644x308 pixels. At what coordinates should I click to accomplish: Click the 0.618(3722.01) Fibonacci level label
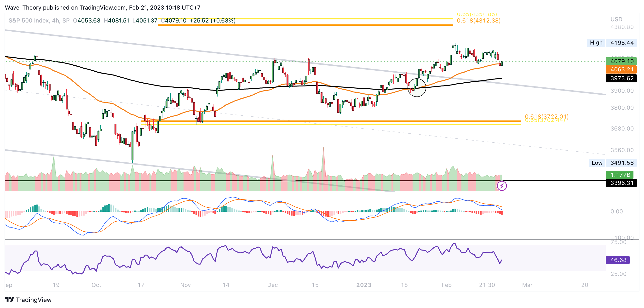click(546, 116)
